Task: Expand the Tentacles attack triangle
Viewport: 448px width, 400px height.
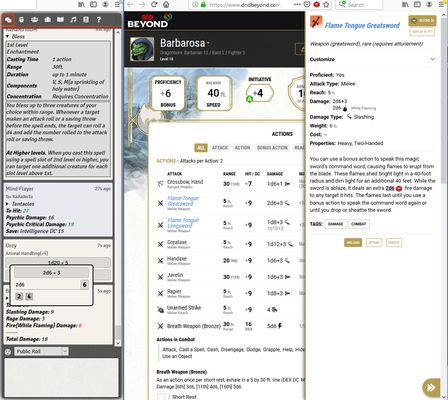Action: point(7,204)
